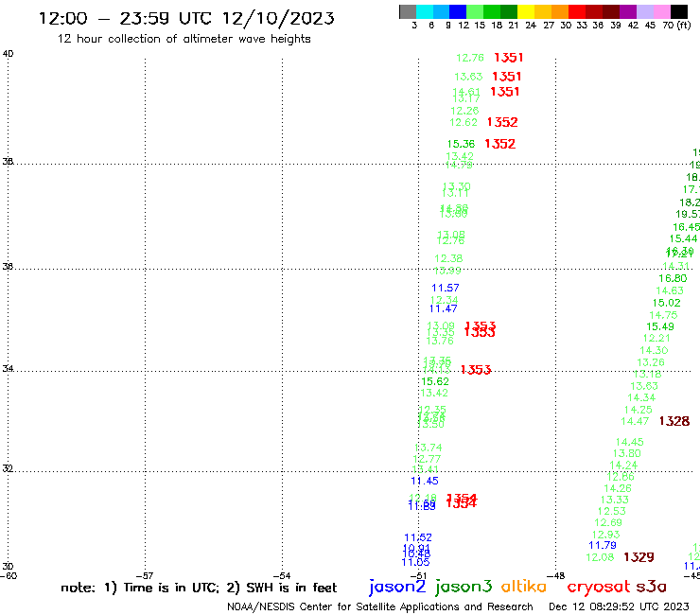Click the date title '12:00 – 23:59 UTC 12/10/2023'
The height and width of the screenshot is (615, 700).
pyautogui.click(x=186, y=18)
